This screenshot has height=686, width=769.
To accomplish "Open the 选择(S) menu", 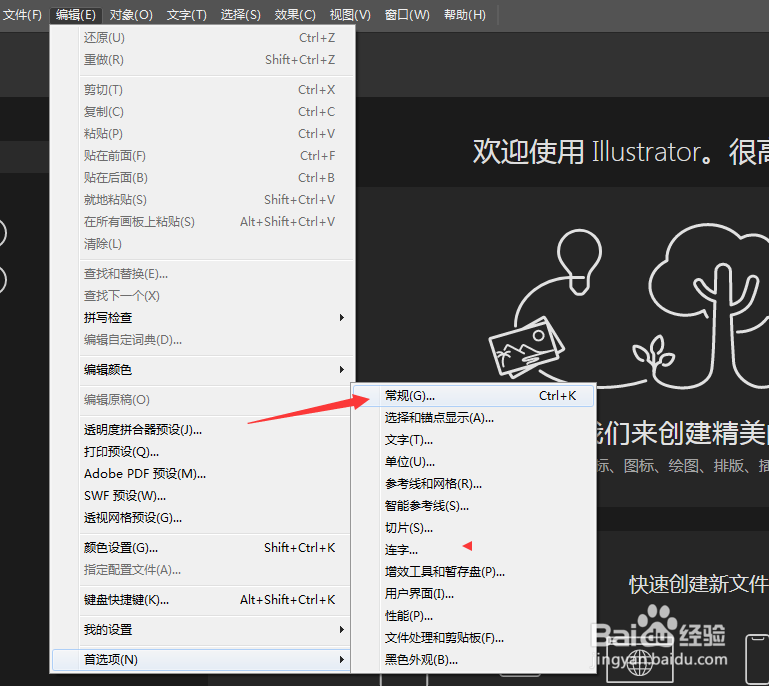I will 240,15.
